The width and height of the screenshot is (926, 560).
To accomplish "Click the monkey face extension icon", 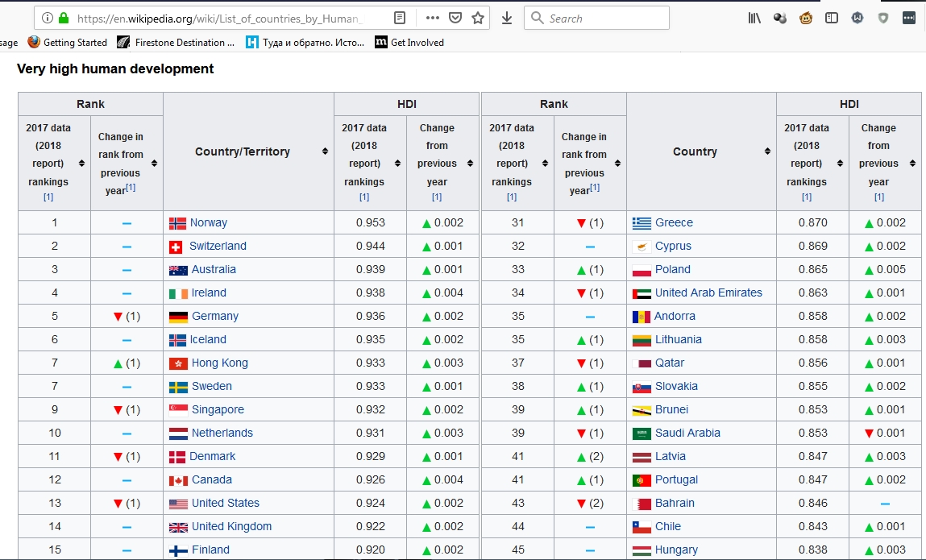I will [806, 19].
